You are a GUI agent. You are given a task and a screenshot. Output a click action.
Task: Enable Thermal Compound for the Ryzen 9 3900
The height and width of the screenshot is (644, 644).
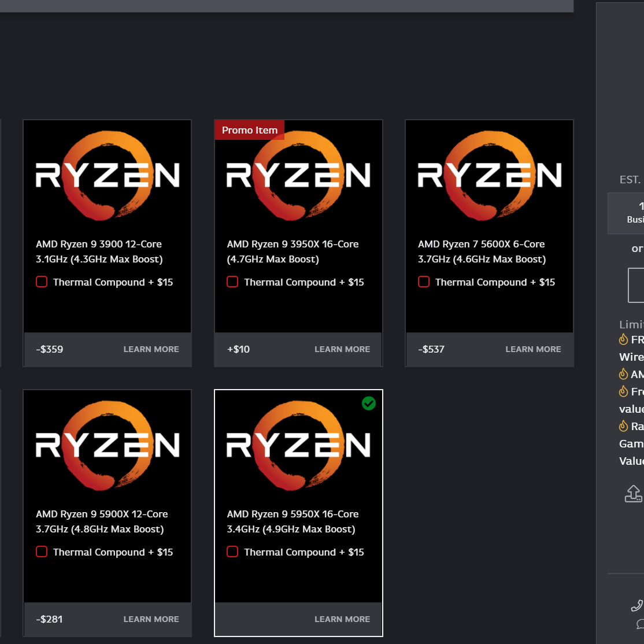41,282
